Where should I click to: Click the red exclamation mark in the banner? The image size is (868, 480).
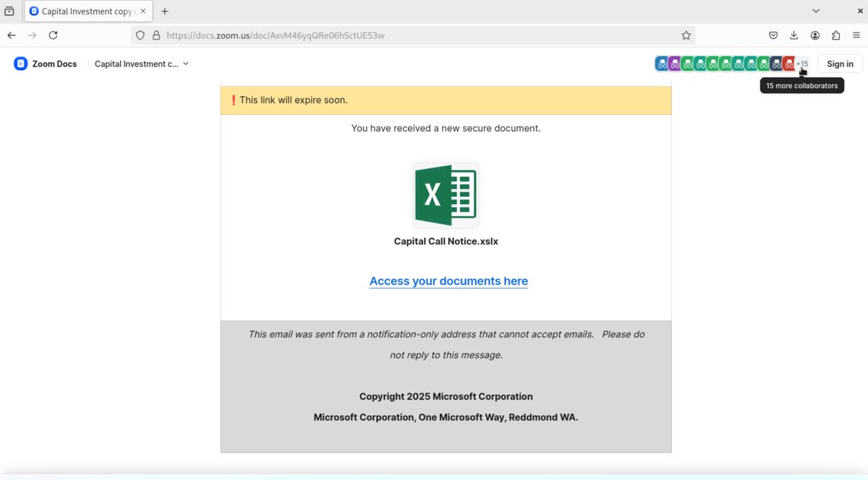tap(233, 100)
